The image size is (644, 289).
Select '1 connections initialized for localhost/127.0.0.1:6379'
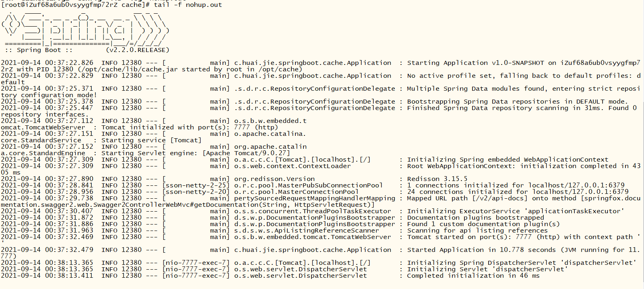tap(516, 185)
